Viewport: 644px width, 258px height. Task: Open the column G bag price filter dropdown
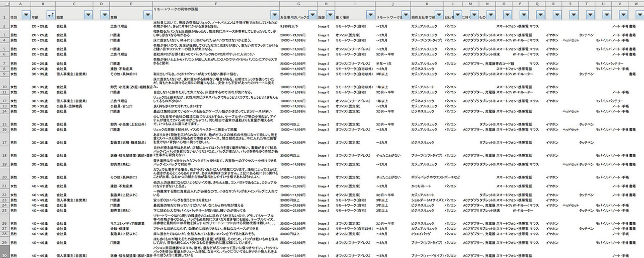click(312, 15)
